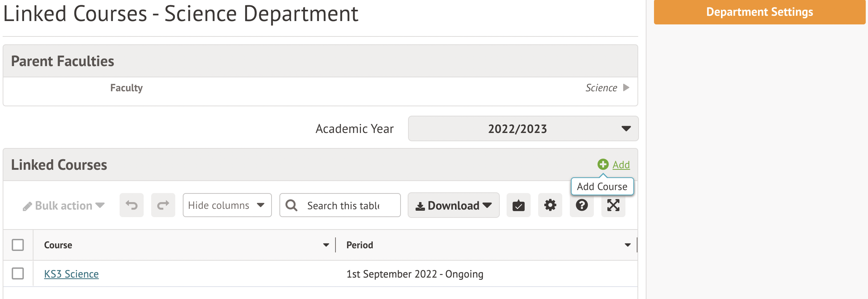Expand table to fullscreen
The image size is (868, 299).
[613, 205]
